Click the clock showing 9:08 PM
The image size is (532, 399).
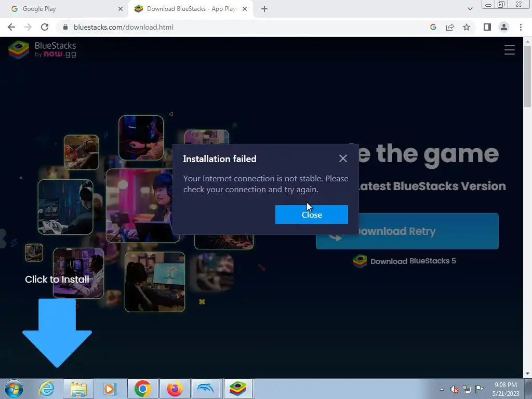coord(506,389)
